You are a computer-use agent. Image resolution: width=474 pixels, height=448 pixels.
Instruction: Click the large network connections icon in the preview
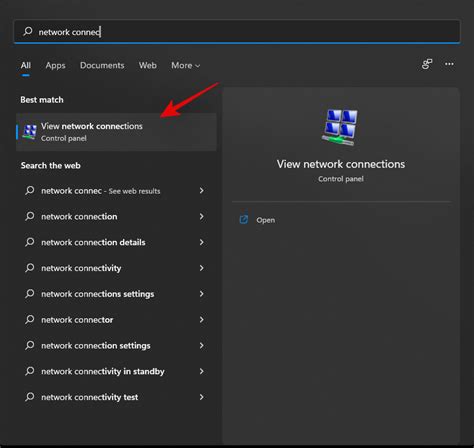340,127
